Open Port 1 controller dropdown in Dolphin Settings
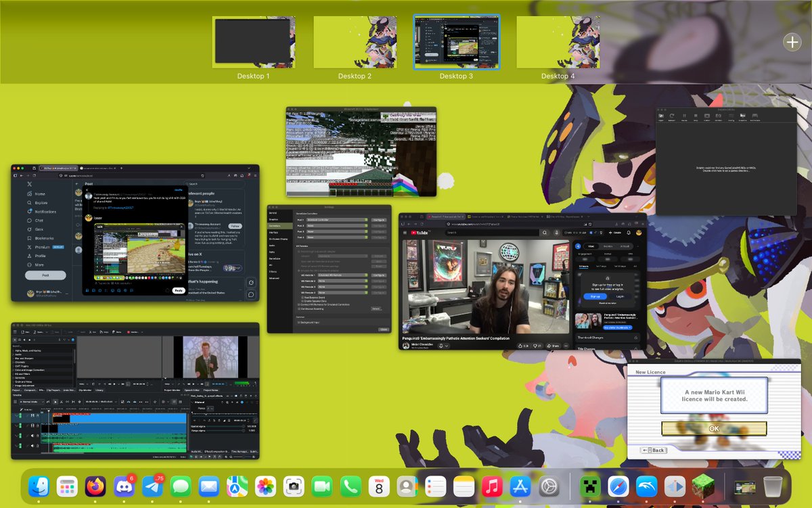 coord(337,220)
